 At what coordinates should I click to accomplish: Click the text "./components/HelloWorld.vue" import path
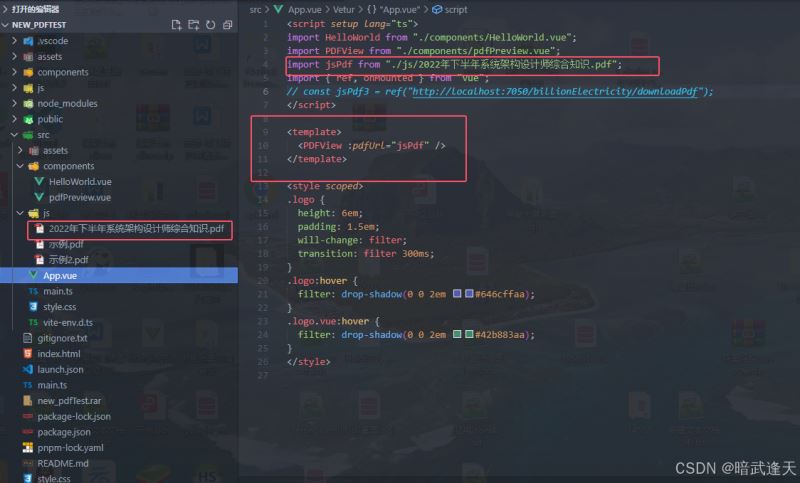tap(492, 37)
